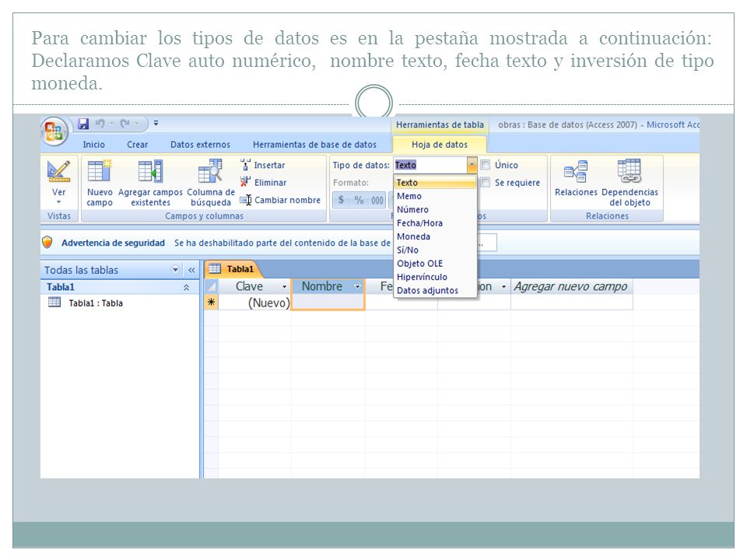
Task: Select all cells with the corner box
Action: (x=211, y=286)
